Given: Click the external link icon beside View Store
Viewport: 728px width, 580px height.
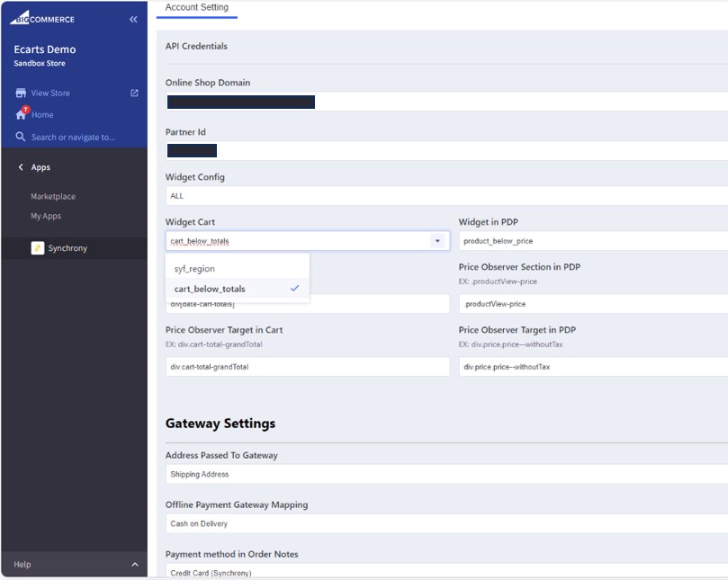Looking at the screenshot, I should point(133,93).
